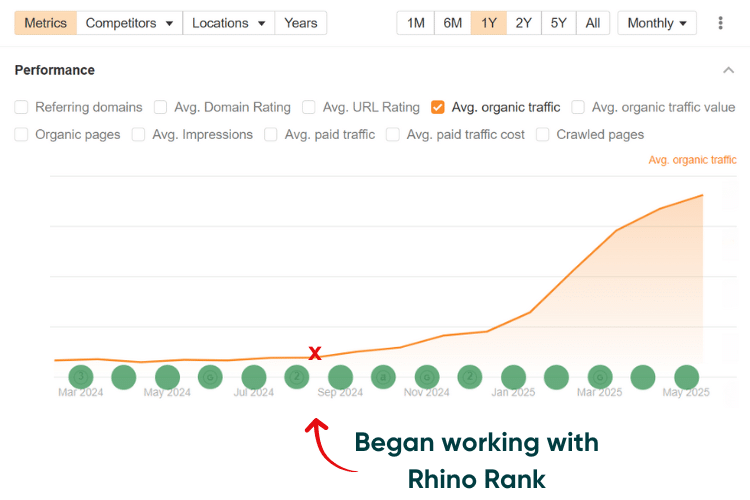Enable the Avg. Impressions checkbox
Image resolution: width=750 pixels, height=500 pixels.
point(138,134)
